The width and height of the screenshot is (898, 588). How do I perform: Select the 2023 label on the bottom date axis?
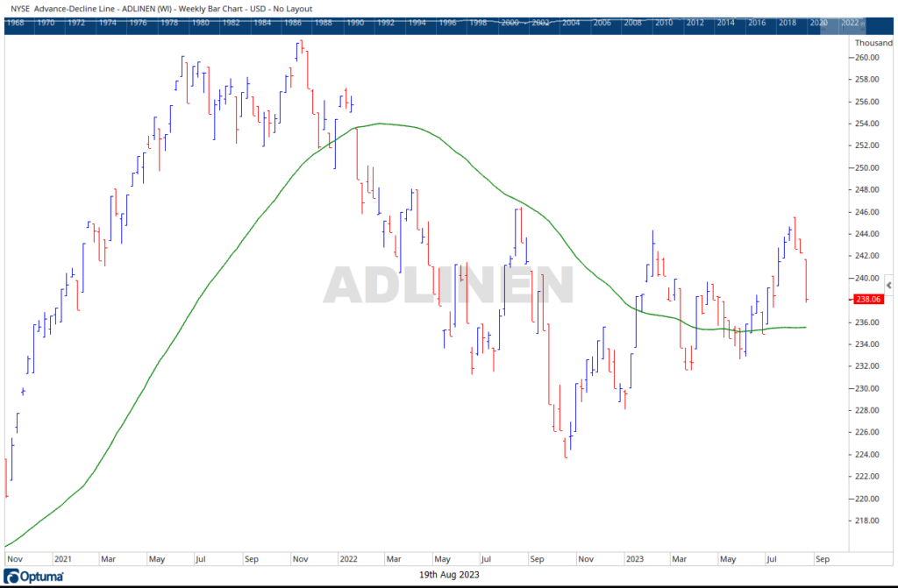click(635, 557)
